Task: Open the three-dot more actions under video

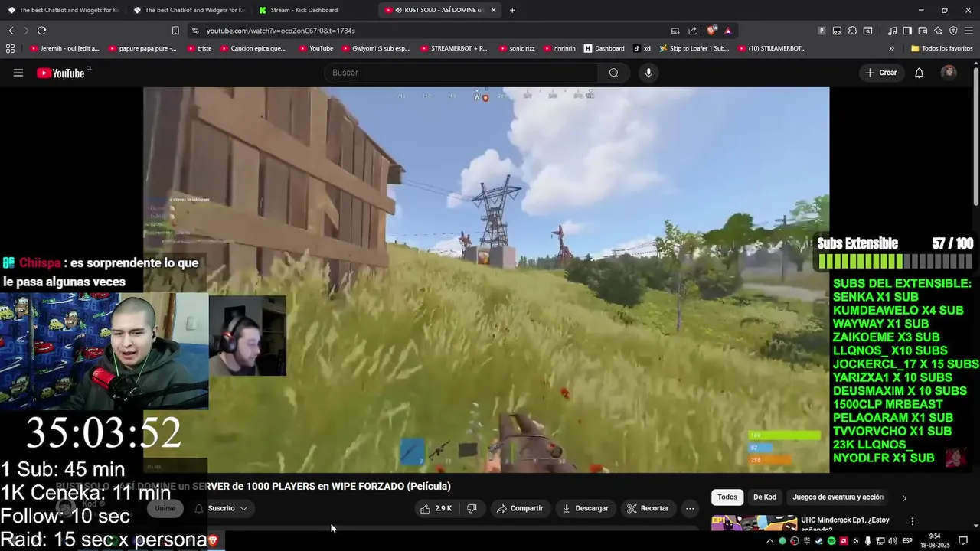Action: pos(690,508)
